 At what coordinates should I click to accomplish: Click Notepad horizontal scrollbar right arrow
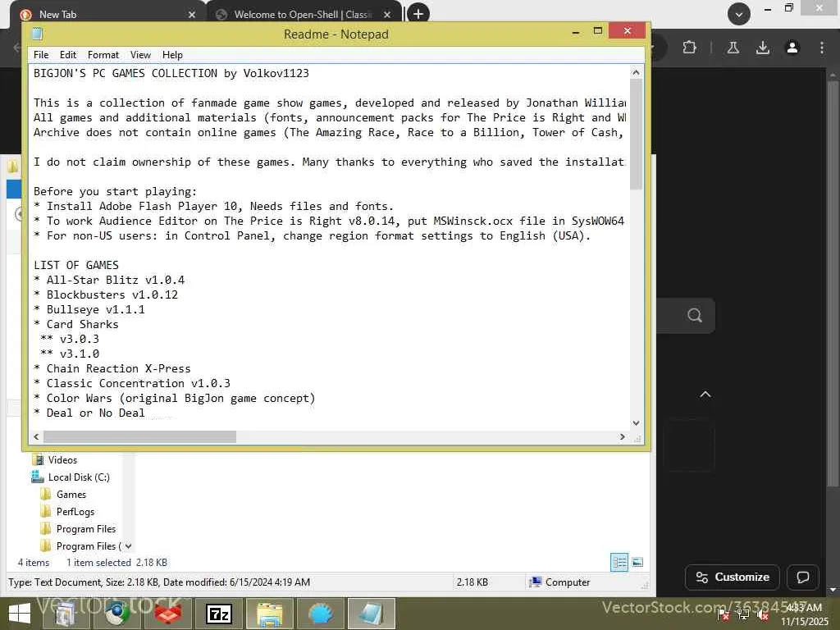tap(622, 436)
